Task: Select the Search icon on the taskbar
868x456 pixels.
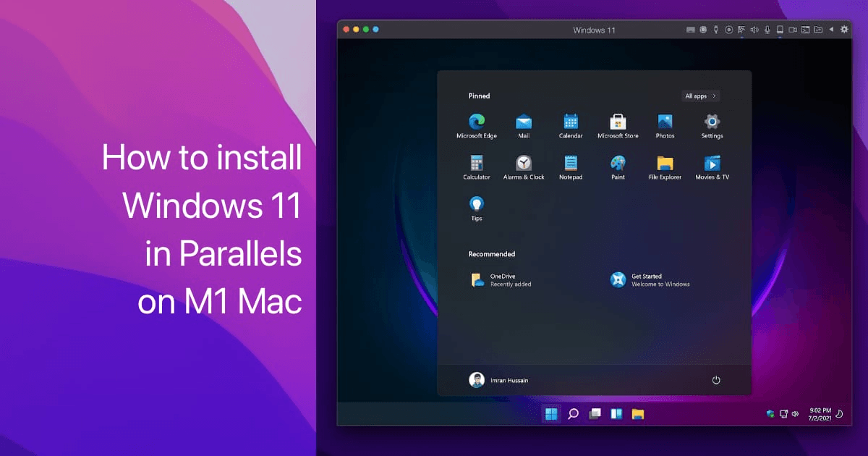Action: click(573, 413)
